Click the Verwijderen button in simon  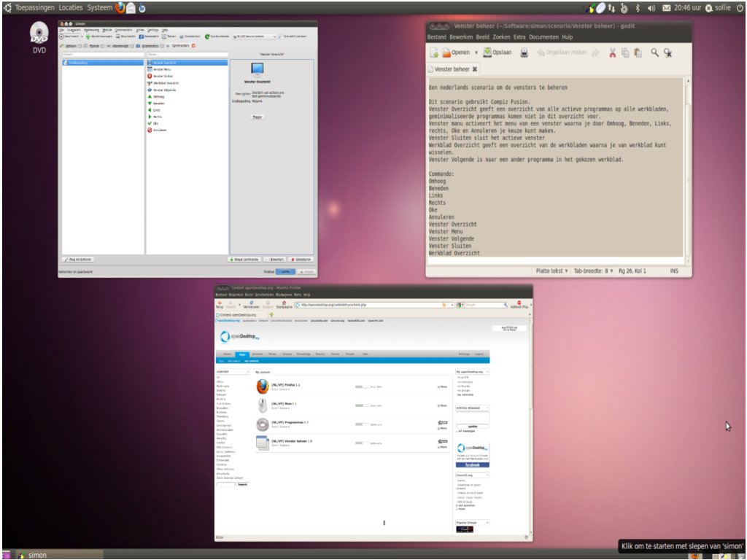(301, 260)
